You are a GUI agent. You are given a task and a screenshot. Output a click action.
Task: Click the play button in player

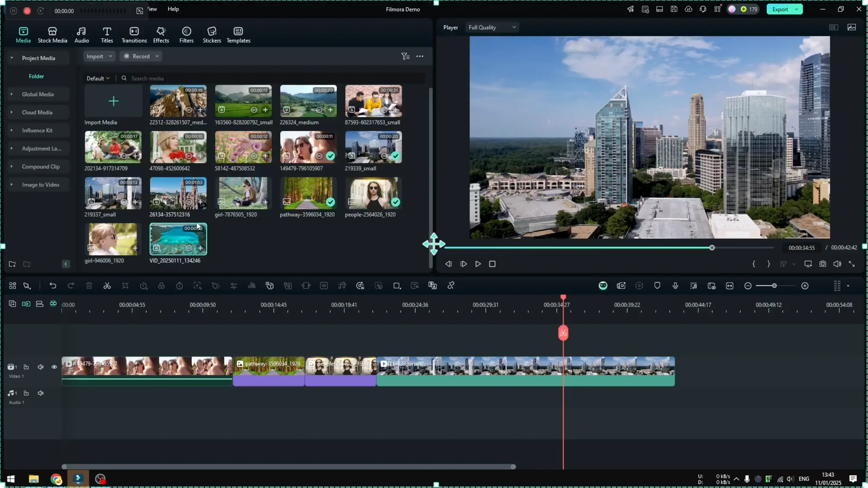(478, 264)
